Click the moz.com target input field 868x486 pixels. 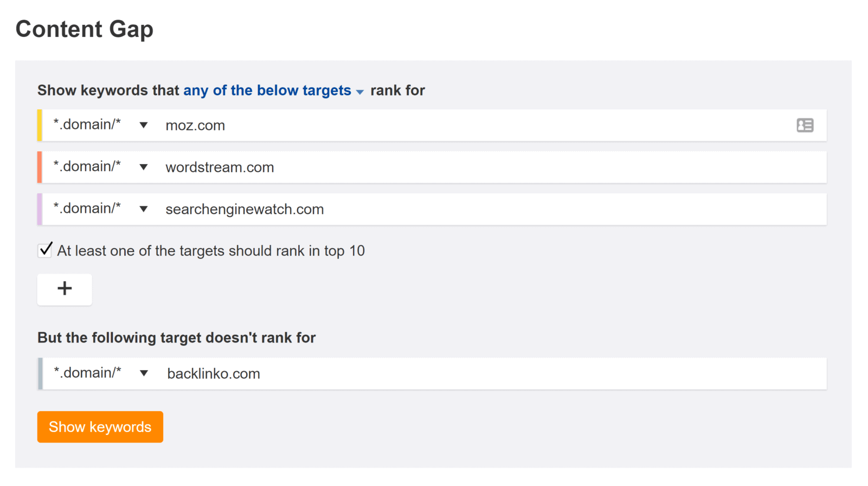click(x=477, y=125)
